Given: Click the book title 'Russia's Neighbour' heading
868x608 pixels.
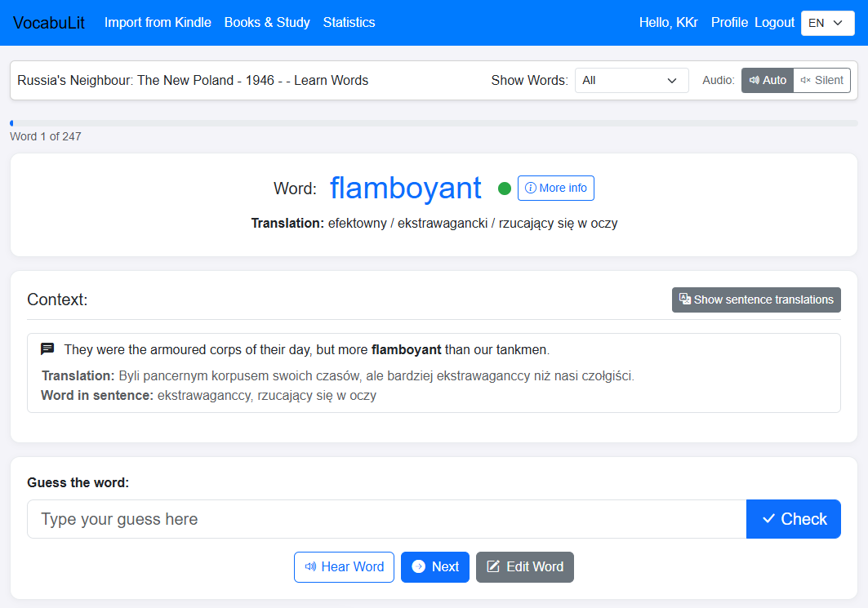Looking at the screenshot, I should [x=193, y=81].
